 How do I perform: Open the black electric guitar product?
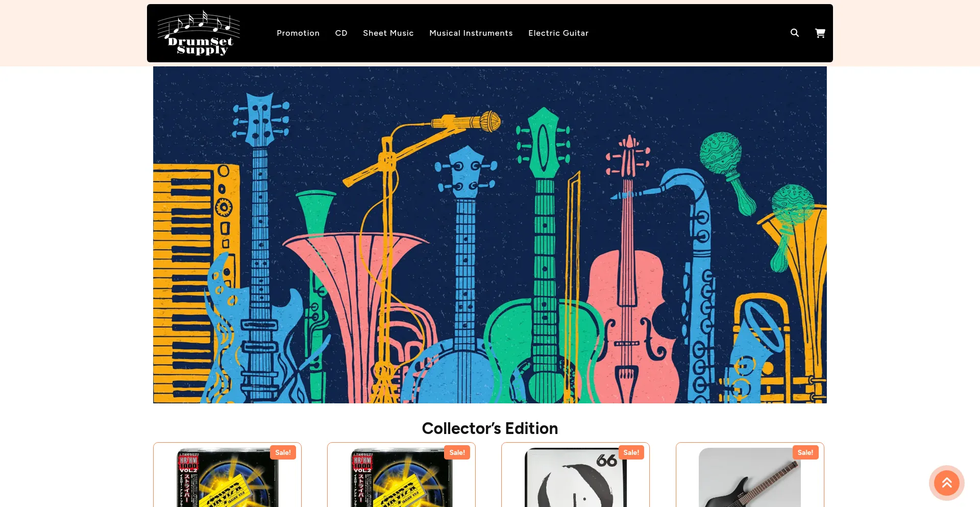click(x=749, y=477)
